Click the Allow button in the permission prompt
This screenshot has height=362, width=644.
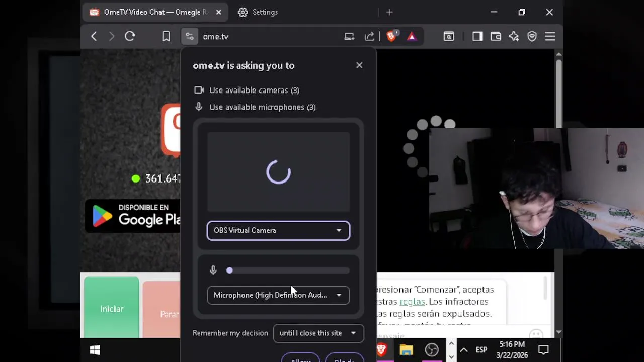pyautogui.click(x=301, y=359)
